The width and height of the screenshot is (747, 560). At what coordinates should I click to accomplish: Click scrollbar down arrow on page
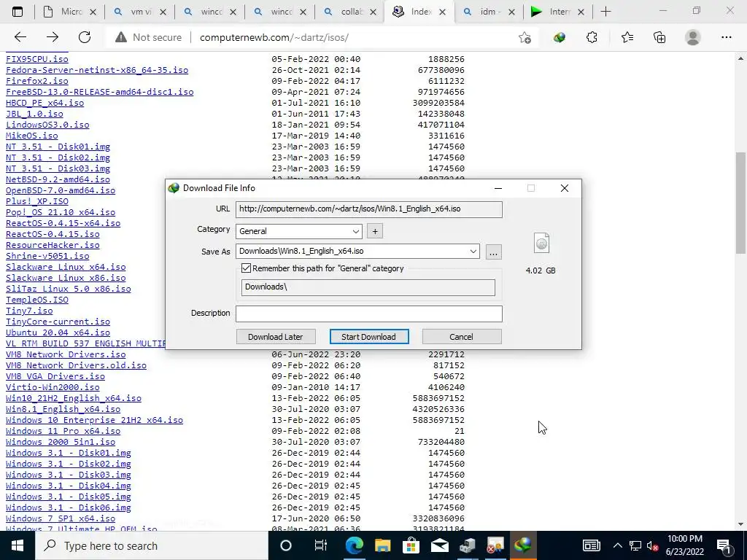pyautogui.click(x=741, y=524)
